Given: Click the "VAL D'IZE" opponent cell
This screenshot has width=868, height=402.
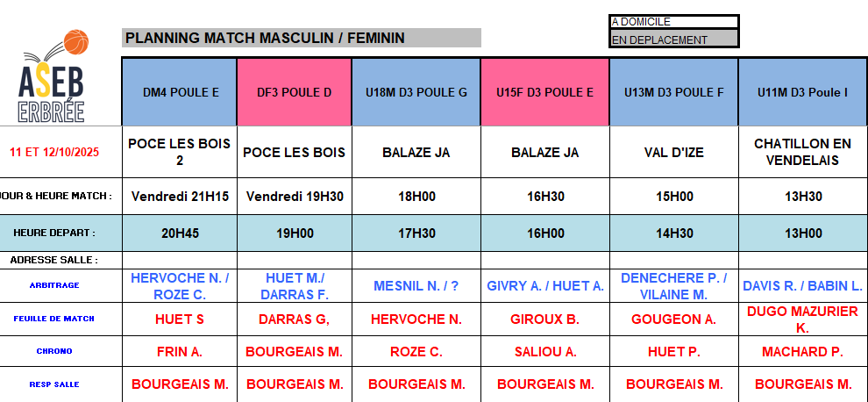Looking at the screenshot, I should point(673,152).
